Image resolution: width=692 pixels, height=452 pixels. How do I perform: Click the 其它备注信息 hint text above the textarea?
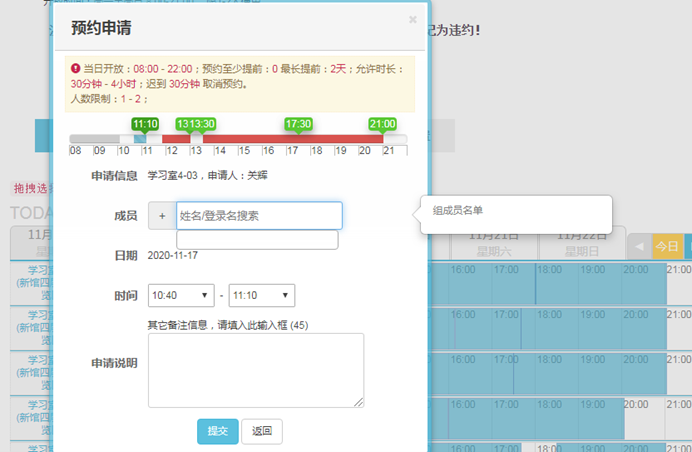point(228,325)
